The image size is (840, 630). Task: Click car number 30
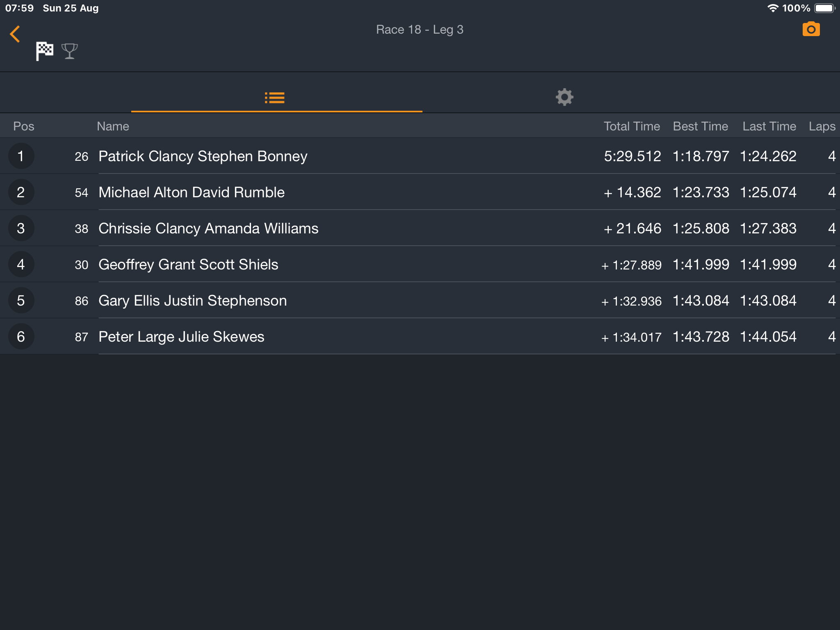tap(82, 265)
